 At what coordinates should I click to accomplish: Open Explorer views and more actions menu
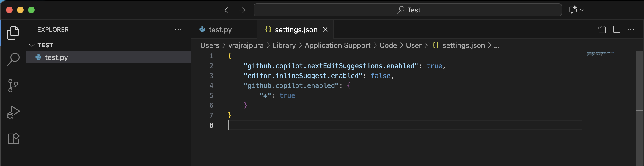pos(178,29)
